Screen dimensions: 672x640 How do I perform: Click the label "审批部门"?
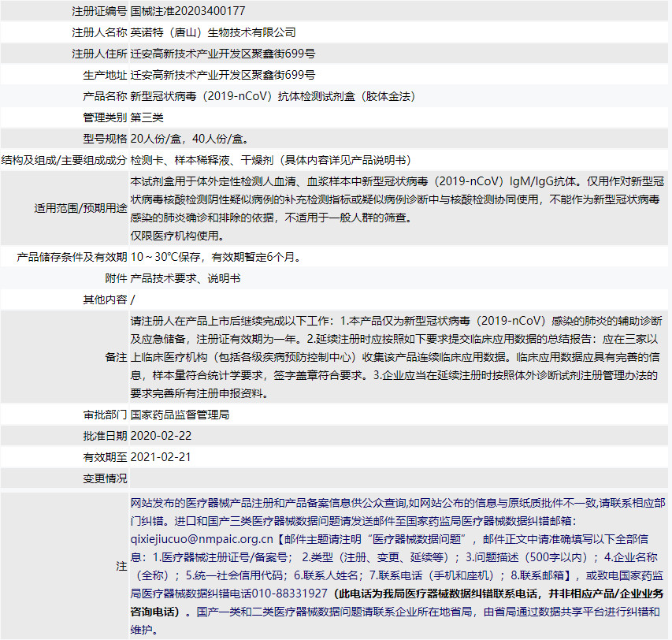tap(105, 415)
